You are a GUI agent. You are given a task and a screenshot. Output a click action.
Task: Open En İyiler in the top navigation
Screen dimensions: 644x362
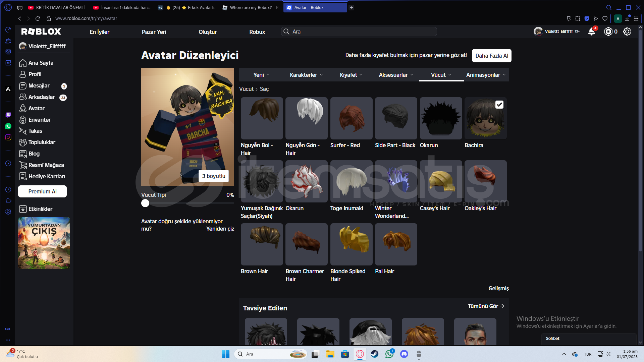pyautogui.click(x=100, y=32)
